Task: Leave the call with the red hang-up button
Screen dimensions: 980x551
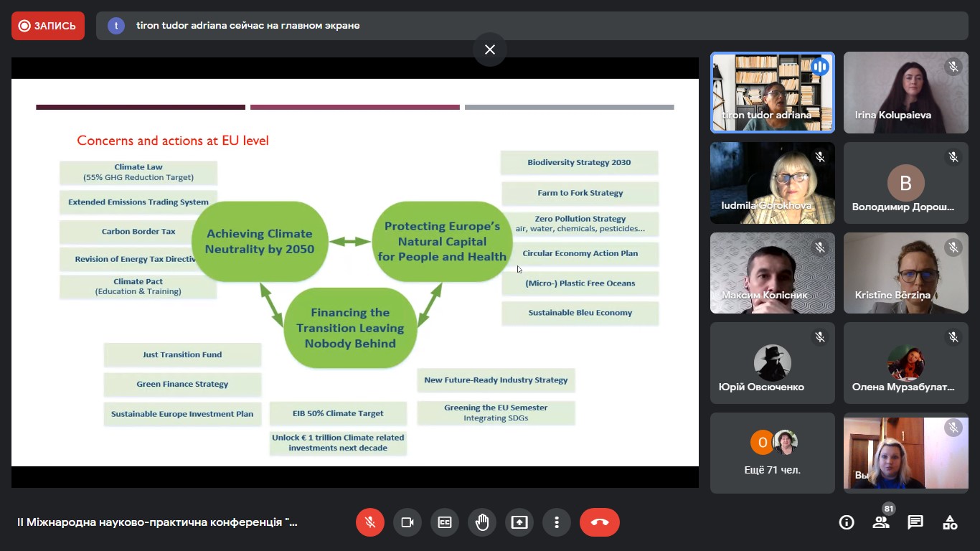Action: coord(600,522)
